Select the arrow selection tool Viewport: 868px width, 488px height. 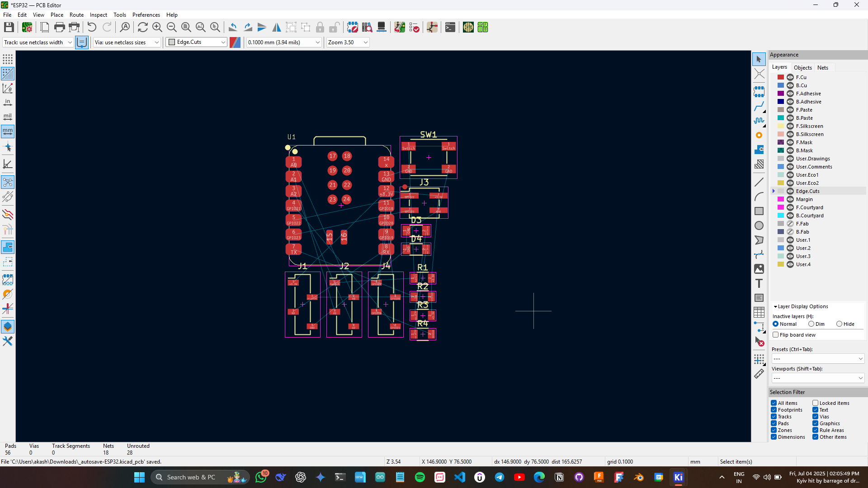(x=759, y=59)
